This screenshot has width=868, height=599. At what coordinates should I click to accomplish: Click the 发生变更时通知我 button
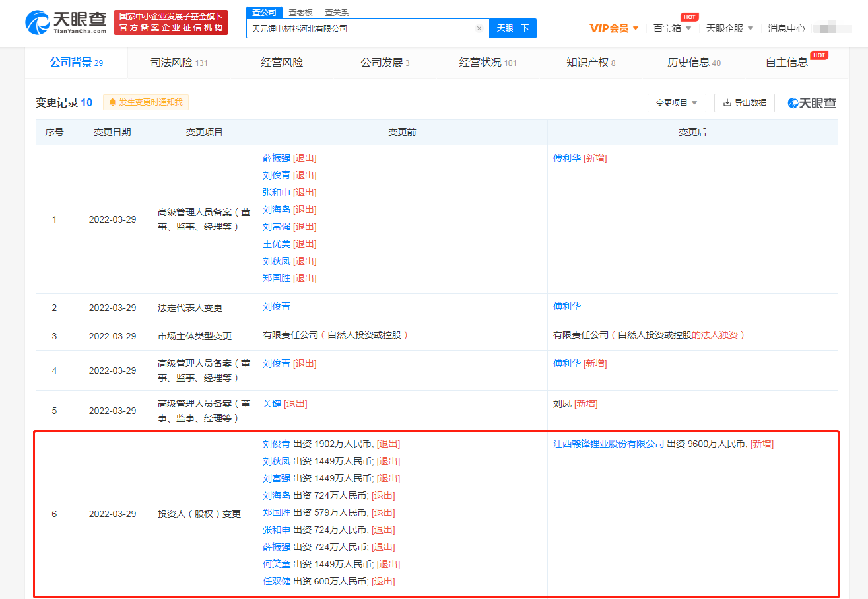(x=146, y=102)
